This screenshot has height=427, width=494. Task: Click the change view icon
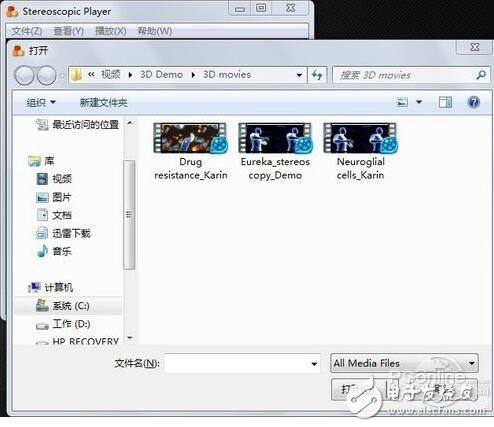pos(402,102)
